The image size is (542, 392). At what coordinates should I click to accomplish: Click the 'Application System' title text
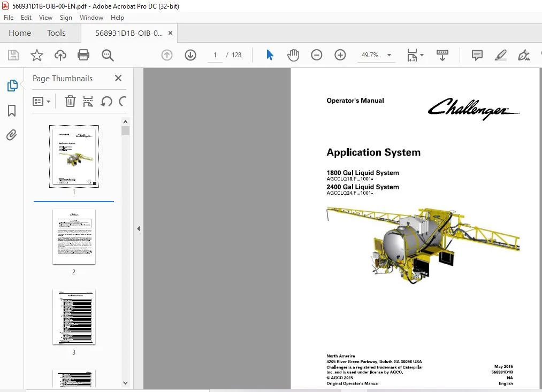[373, 152]
